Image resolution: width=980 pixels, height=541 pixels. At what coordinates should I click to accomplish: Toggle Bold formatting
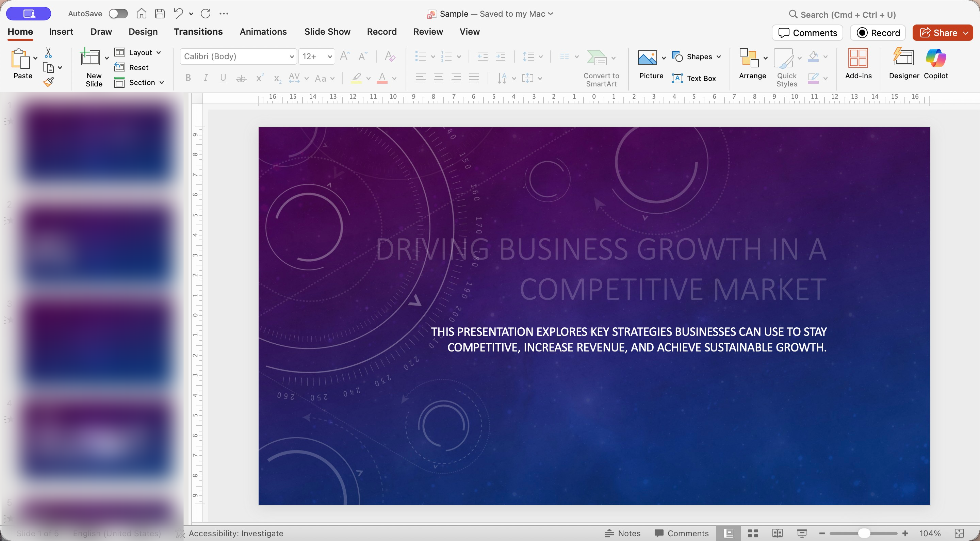[188, 78]
